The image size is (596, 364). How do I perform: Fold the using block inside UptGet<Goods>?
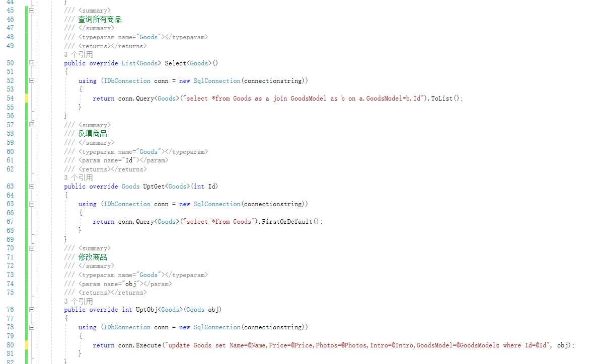point(32,204)
